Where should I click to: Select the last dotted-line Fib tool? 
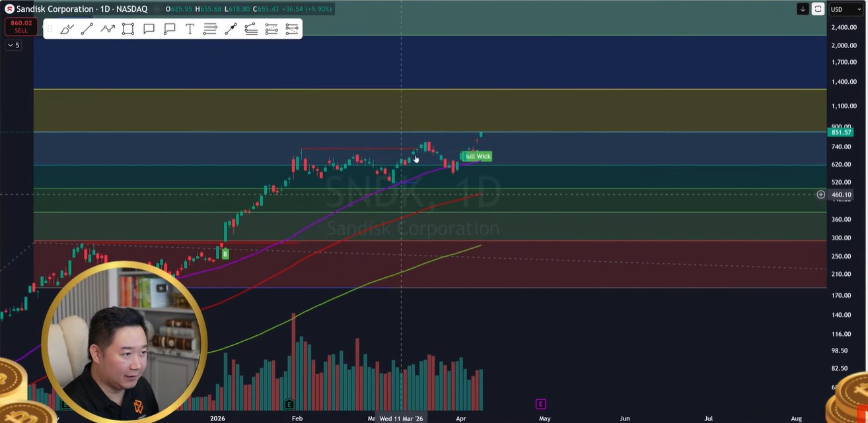pos(292,29)
